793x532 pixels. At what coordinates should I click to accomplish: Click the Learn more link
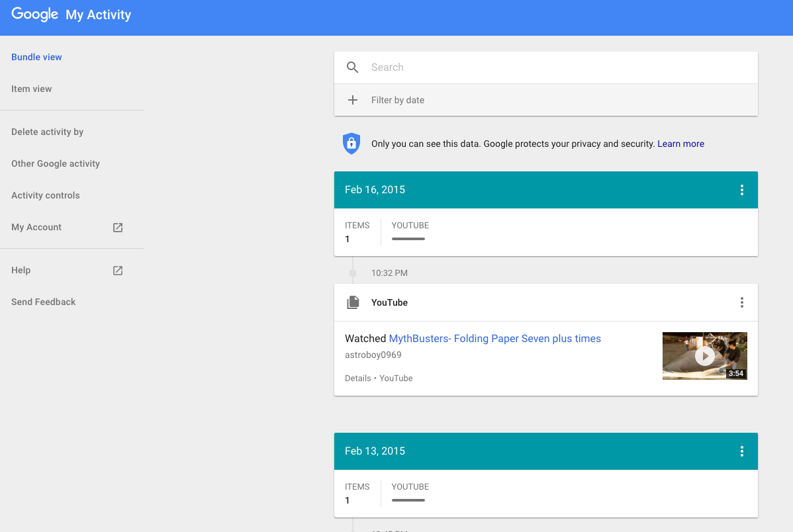pyautogui.click(x=680, y=144)
